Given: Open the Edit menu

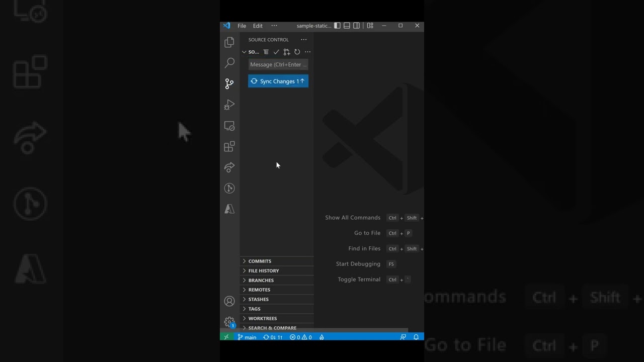Looking at the screenshot, I should pos(258,26).
